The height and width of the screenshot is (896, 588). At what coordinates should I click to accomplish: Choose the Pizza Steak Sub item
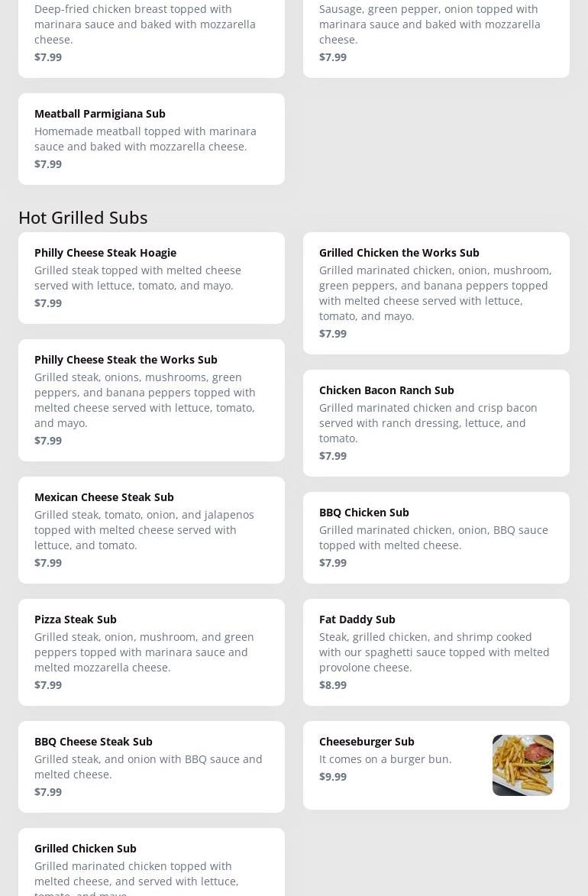pos(151,652)
